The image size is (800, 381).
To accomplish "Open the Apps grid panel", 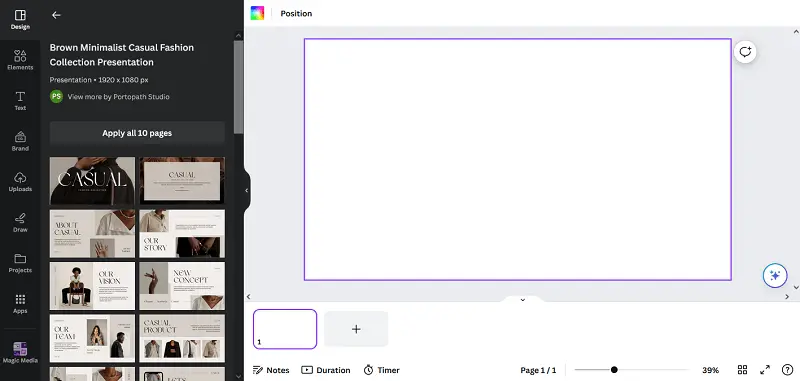I will 20,303.
